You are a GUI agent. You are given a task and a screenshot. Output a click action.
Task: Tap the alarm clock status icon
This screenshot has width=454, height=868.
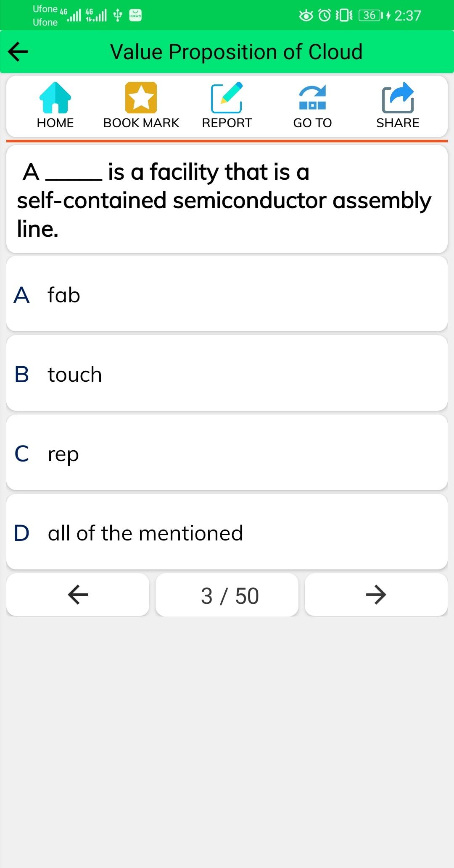325,16
